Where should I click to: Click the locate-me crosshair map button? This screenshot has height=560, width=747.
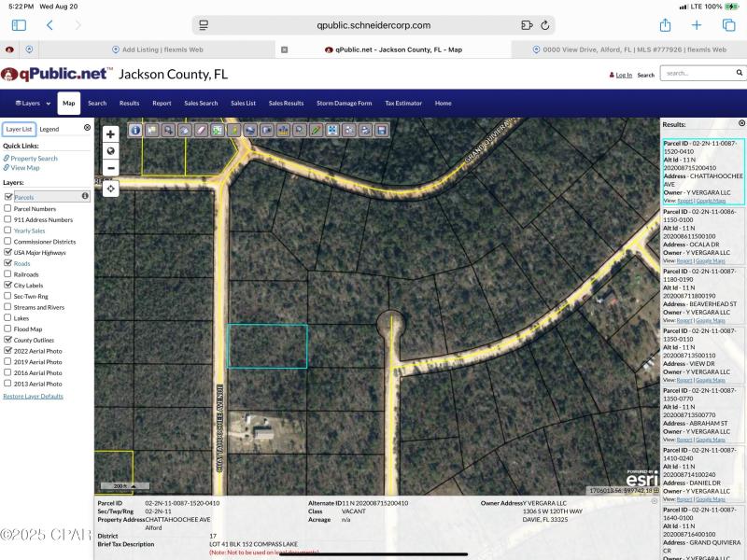coord(110,189)
